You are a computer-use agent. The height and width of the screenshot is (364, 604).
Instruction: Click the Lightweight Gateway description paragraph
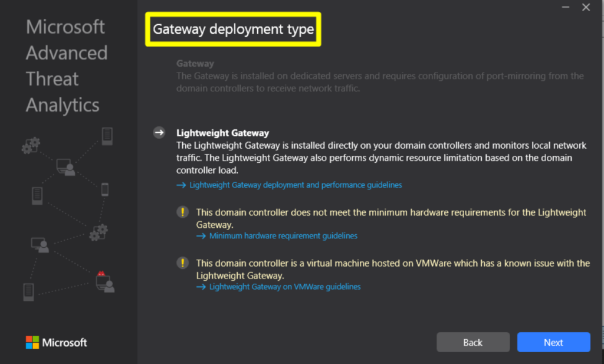(x=382, y=158)
